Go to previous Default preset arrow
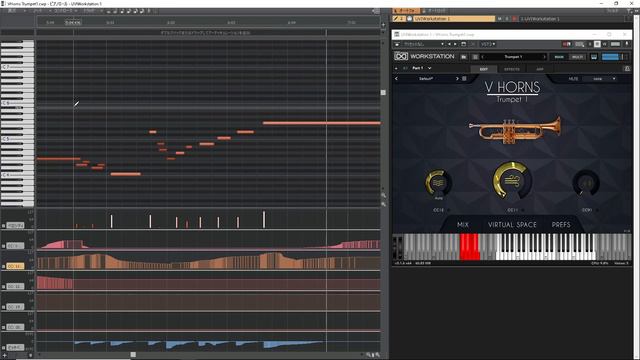640x360 pixels. (x=396, y=79)
